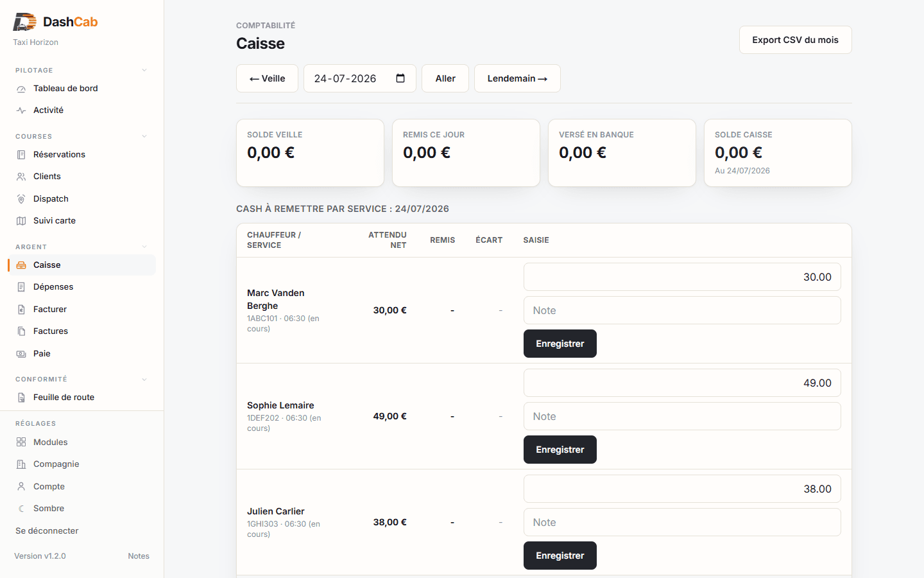
Task: Click the Modules grid icon
Action: pos(21,442)
